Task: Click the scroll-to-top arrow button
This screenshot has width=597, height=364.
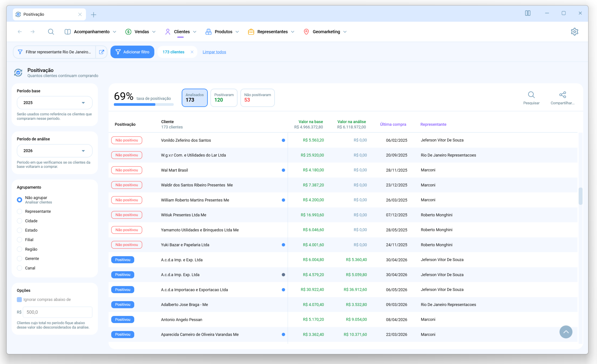Action: tap(566, 332)
